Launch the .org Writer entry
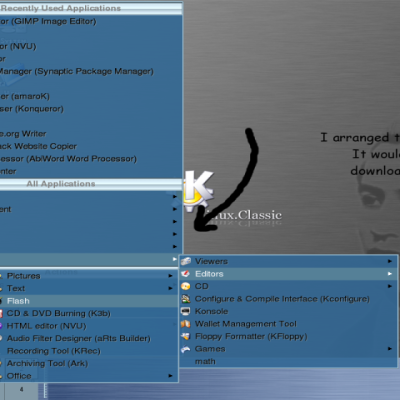 click(x=91, y=134)
